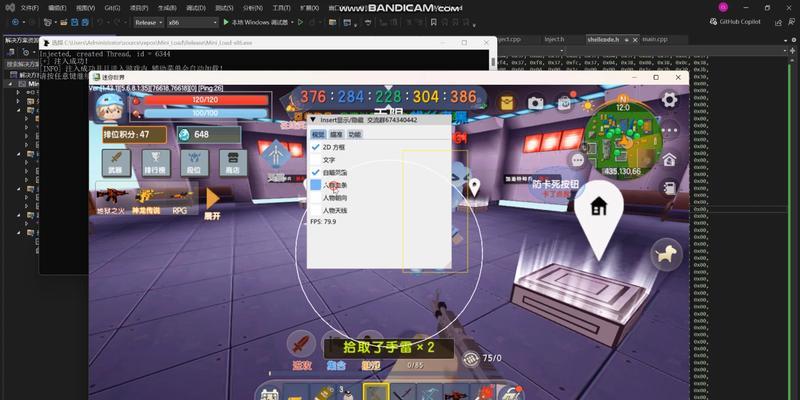800x400 pixels.
Task: Click the Visual Studio logo icon
Action: [x=10, y=7]
